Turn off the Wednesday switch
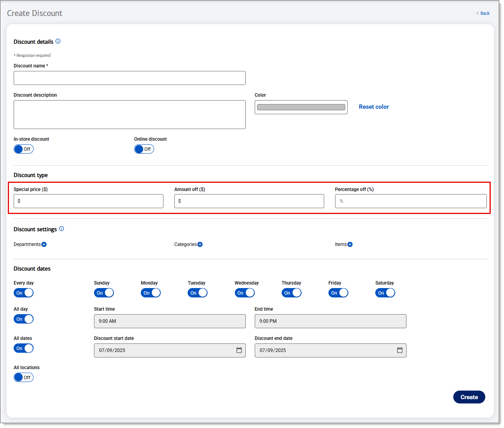The width and height of the screenshot is (504, 428). coord(245,293)
